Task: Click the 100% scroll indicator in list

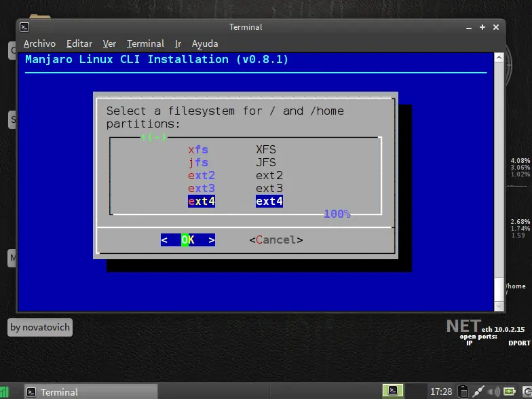Action: 337,214
